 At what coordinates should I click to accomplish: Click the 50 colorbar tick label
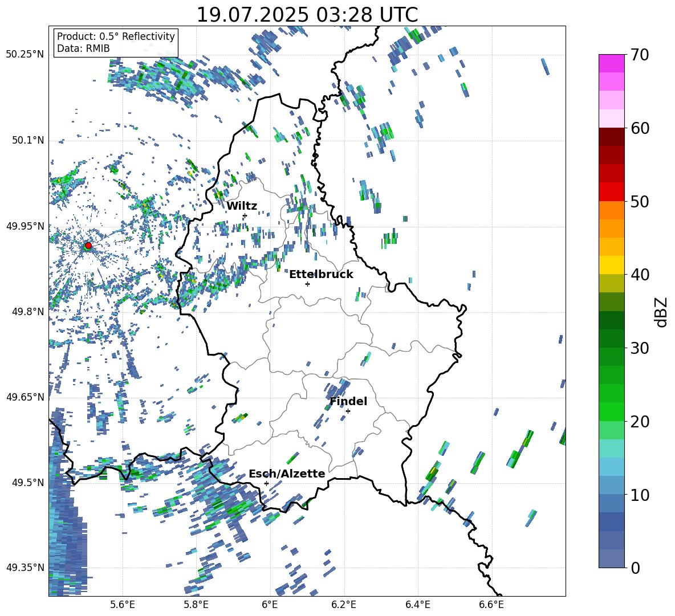(x=640, y=202)
